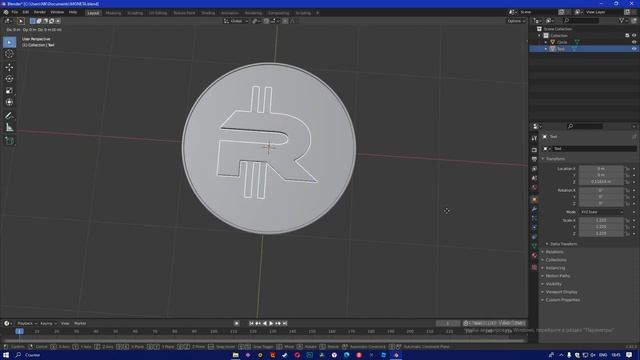The image size is (640, 360).
Task: Open the timeline Playback menu
Action: [x=27, y=324]
